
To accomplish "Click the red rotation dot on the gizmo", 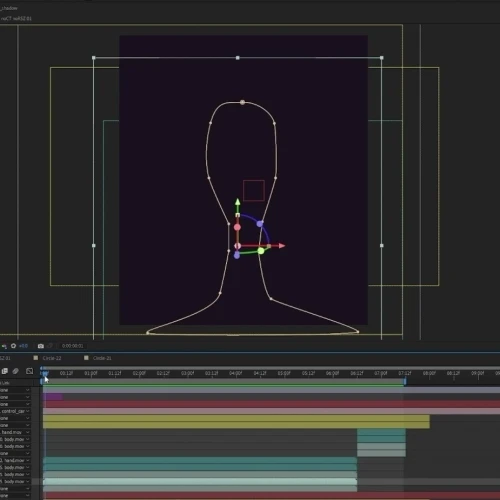I will pyautogui.click(x=237, y=227).
